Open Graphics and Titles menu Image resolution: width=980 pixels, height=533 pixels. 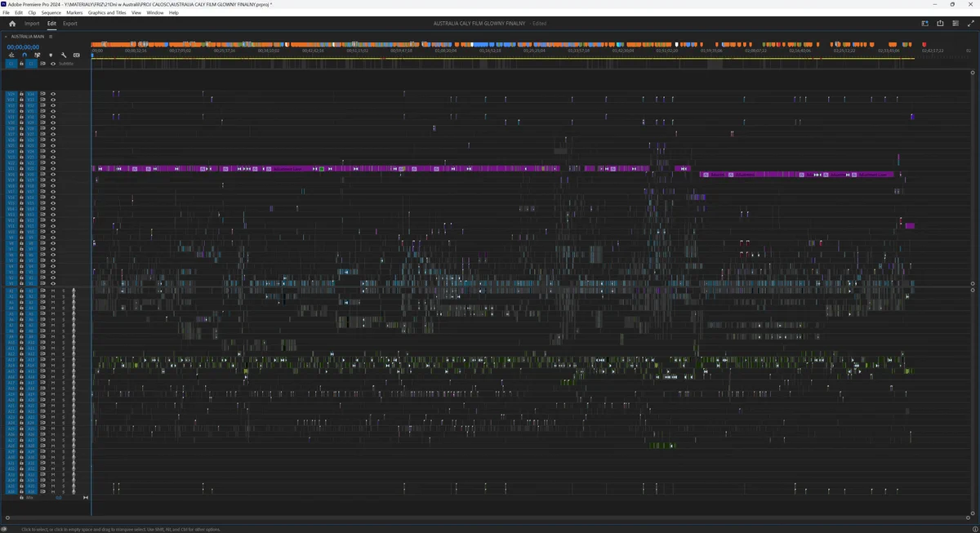click(x=107, y=13)
